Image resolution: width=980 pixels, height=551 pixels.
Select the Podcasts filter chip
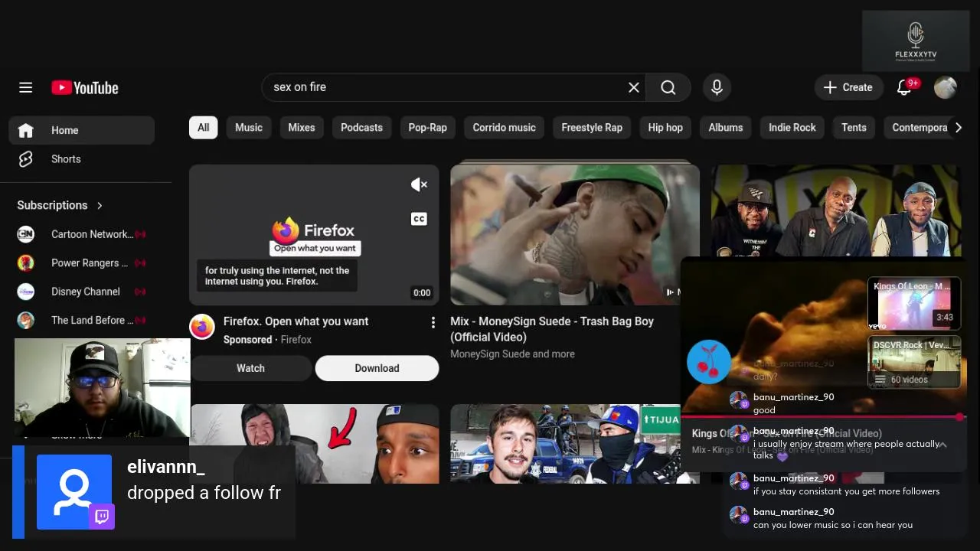(361, 128)
